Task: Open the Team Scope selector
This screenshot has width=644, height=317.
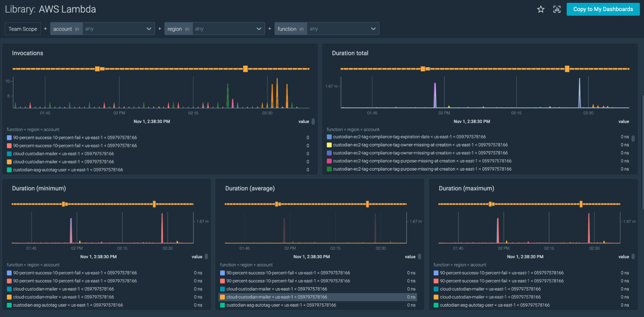Action: pyautogui.click(x=22, y=29)
